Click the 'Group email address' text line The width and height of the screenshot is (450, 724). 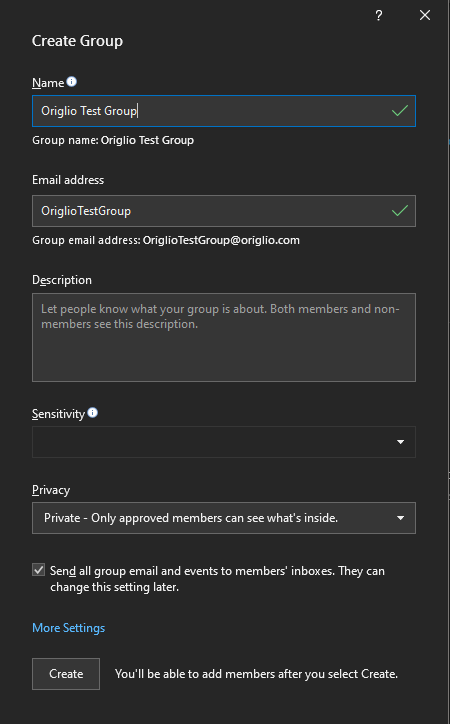166,240
